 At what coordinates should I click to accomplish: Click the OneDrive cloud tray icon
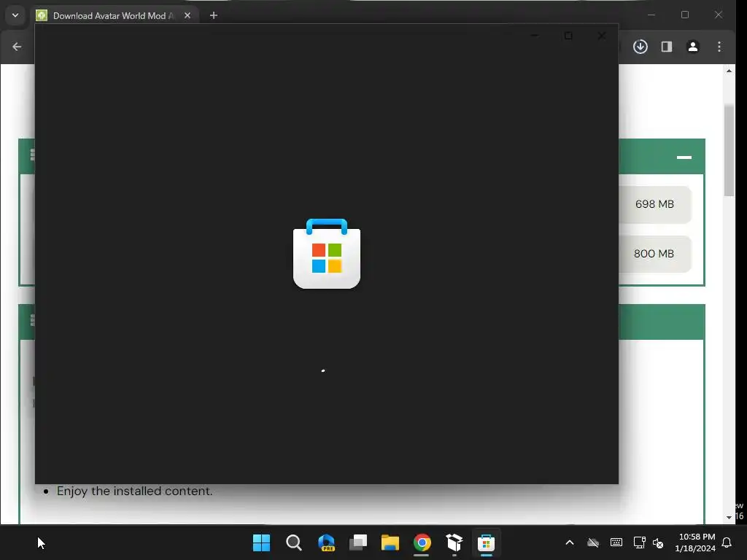tap(593, 542)
